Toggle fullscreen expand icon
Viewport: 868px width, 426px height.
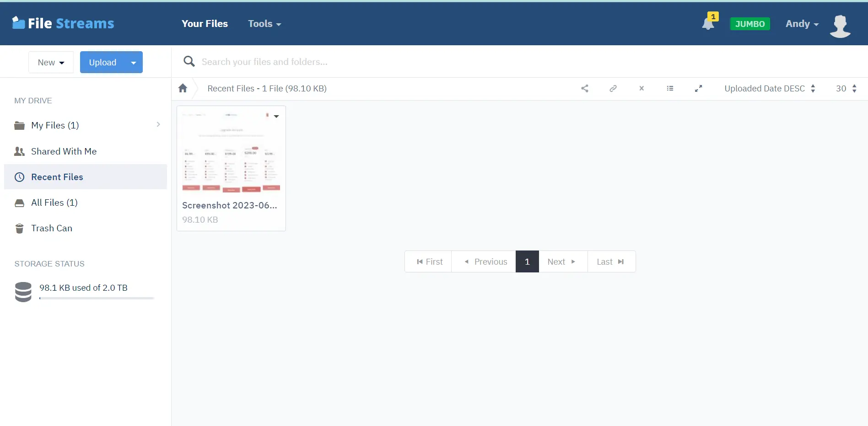(698, 89)
